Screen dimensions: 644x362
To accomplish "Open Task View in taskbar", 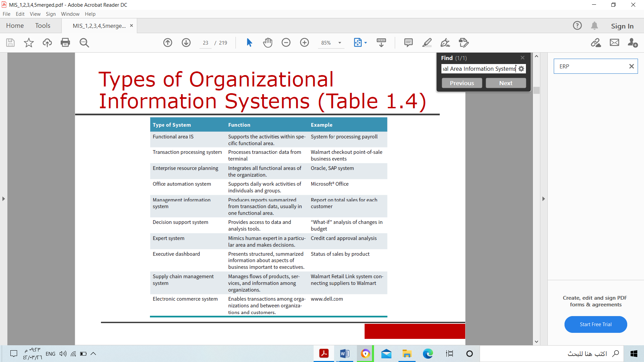I will click(449, 354).
